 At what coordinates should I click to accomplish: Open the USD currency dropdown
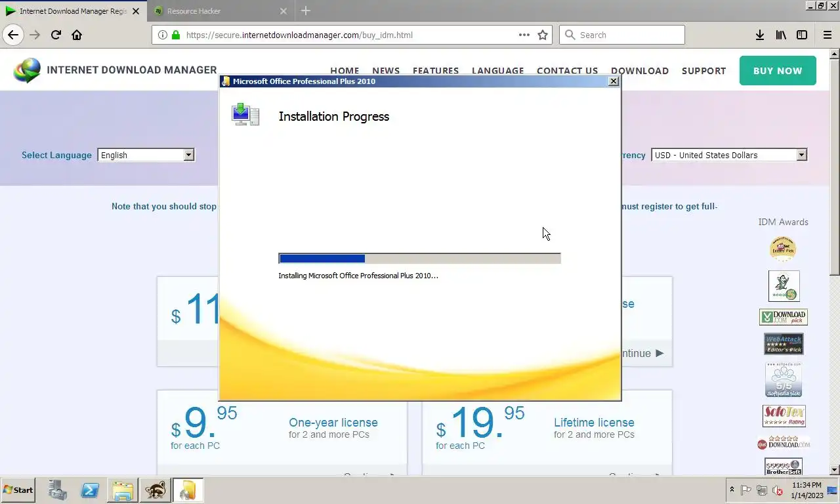click(729, 155)
